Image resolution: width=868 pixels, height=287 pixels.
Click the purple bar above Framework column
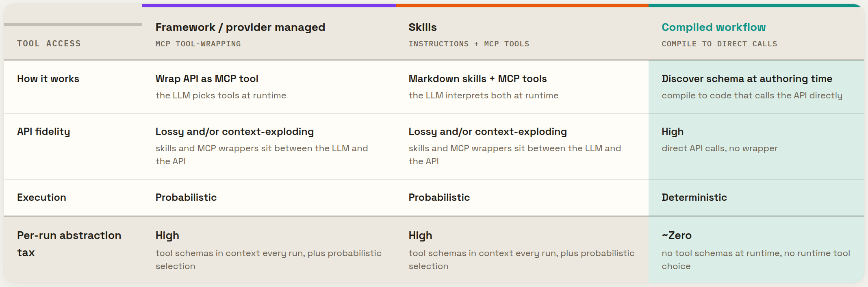(x=269, y=6)
